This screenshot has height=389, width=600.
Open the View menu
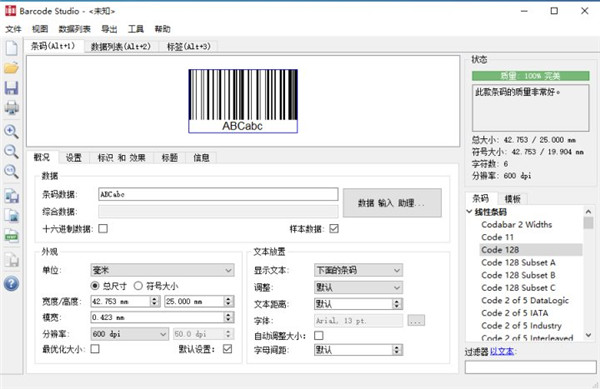point(40,29)
